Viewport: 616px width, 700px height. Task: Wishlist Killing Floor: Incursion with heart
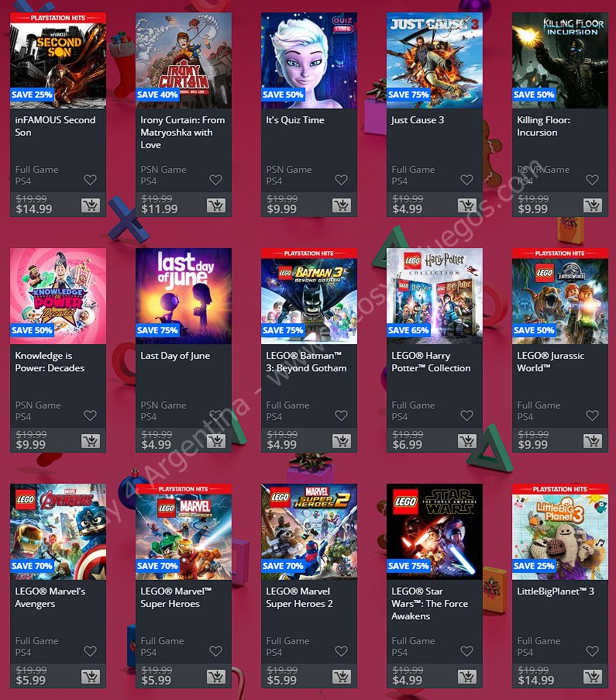[592, 180]
